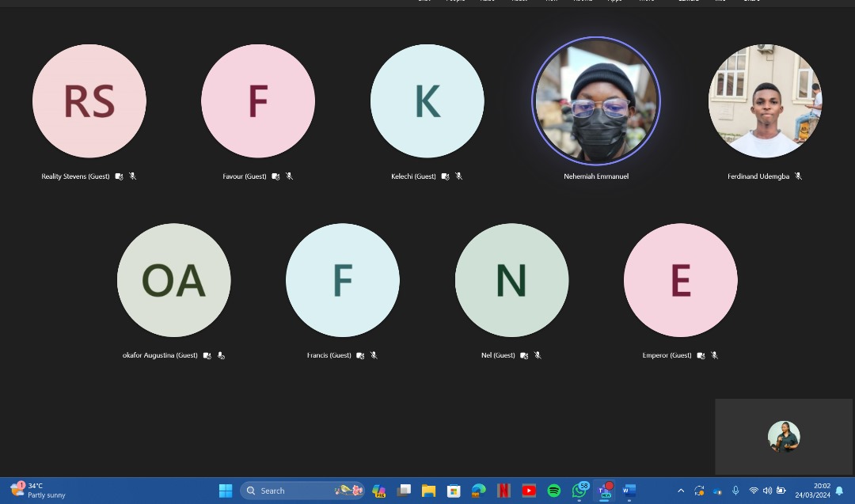
Task: Click the name label 'Nehemiah Emmanuel'
Action: [x=596, y=176]
